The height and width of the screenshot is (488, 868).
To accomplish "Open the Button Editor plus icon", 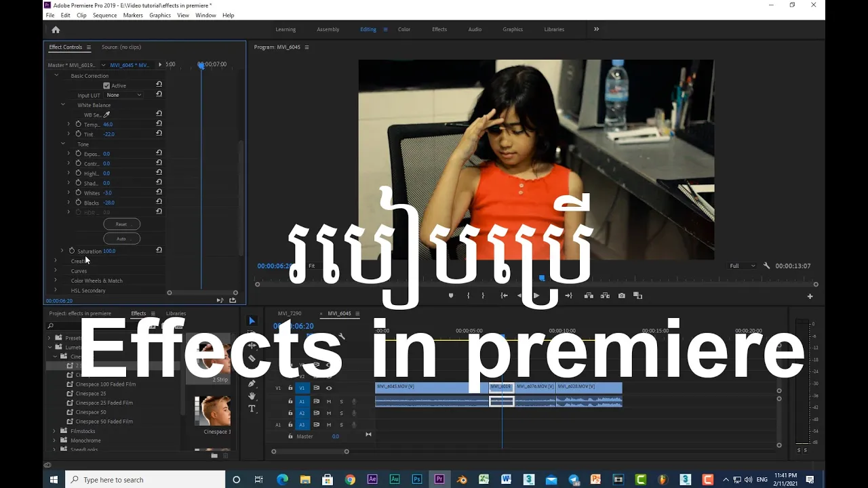I will click(810, 296).
